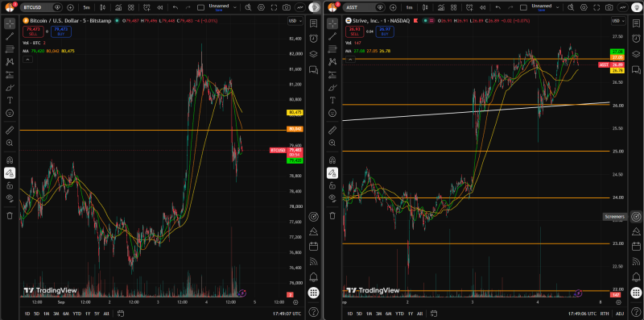Take a chart snapshot in the ASST window

click(x=609, y=7)
